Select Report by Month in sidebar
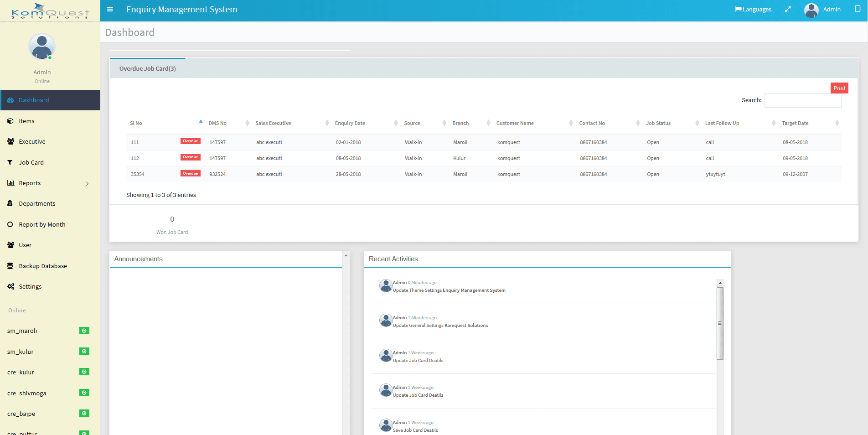The height and width of the screenshot is (435, 868). coord(42,224)
